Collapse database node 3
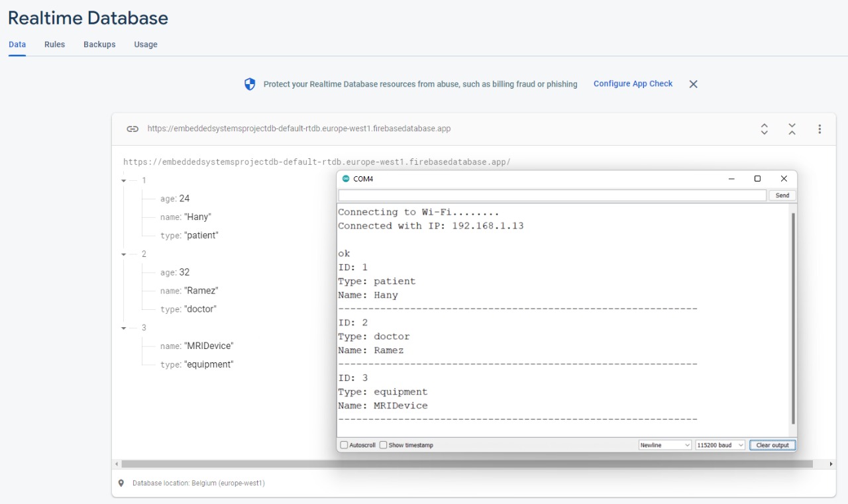This screenshot has height=504, width=848. [123, 328]
